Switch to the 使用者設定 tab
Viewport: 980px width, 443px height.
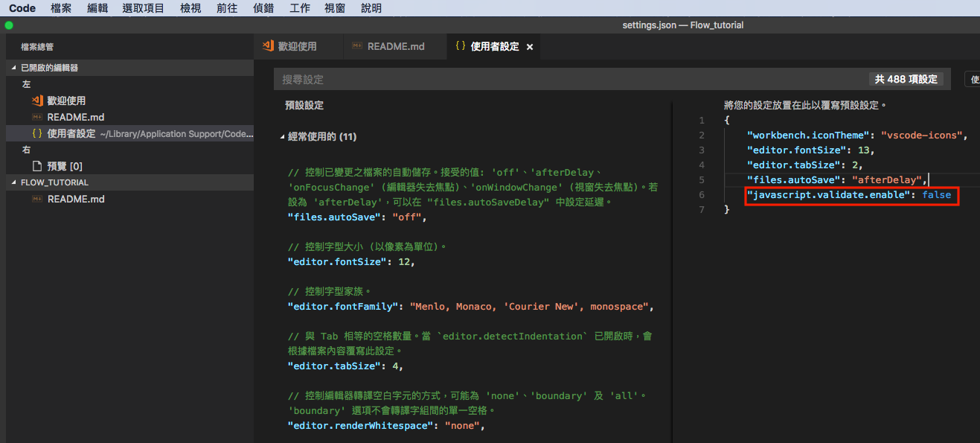coord(494,46)
